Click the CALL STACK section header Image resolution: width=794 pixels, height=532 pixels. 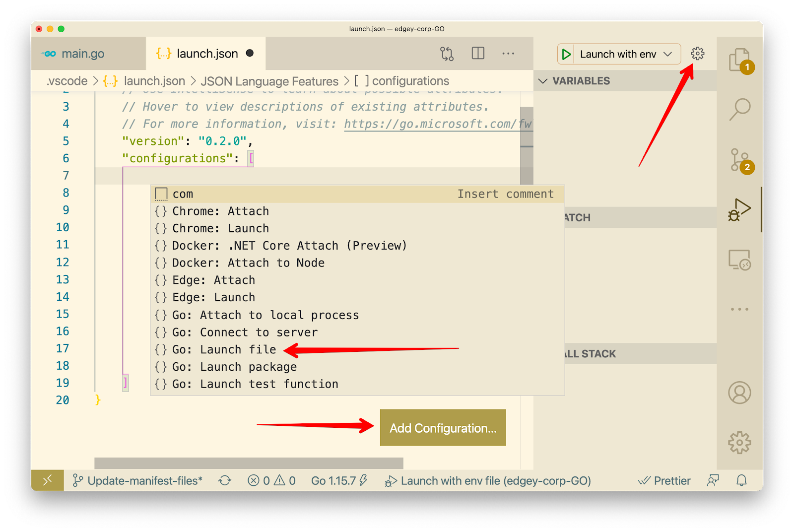click(640, 354)
